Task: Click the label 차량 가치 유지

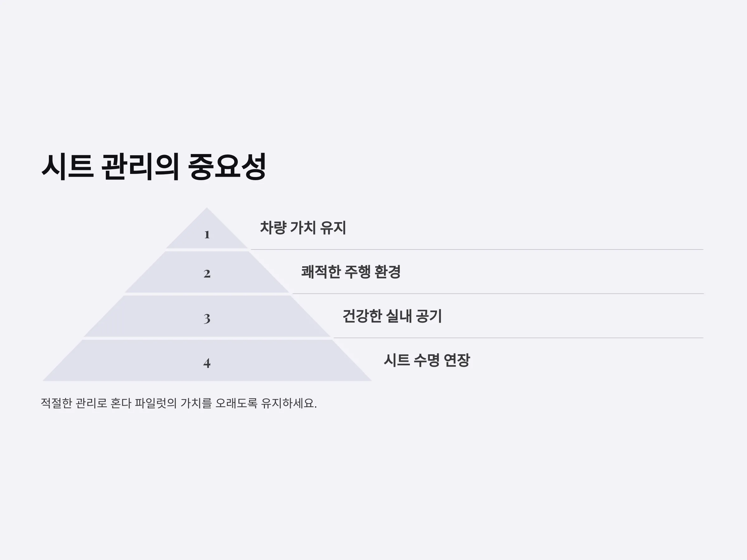Action: pos(303,227)
